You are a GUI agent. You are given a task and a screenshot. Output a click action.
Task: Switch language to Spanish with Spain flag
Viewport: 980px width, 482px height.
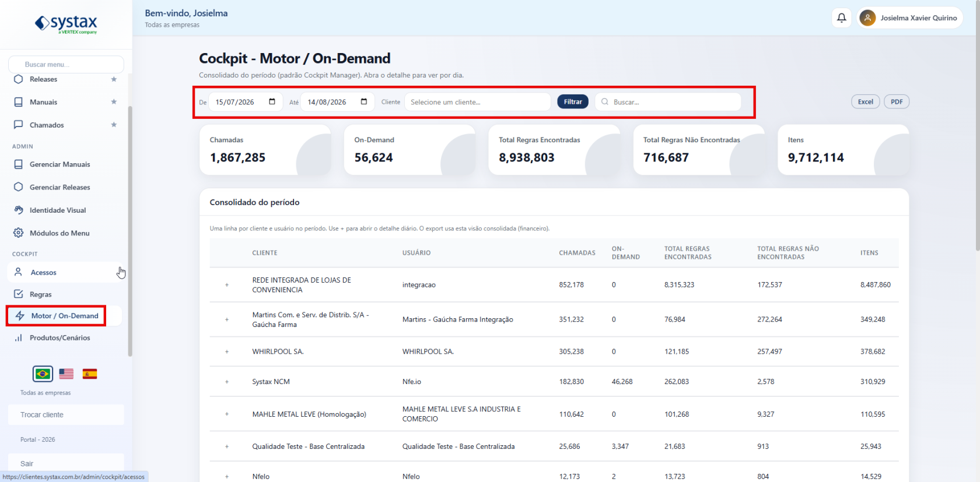pyautogui.click(x=90, y=374)
